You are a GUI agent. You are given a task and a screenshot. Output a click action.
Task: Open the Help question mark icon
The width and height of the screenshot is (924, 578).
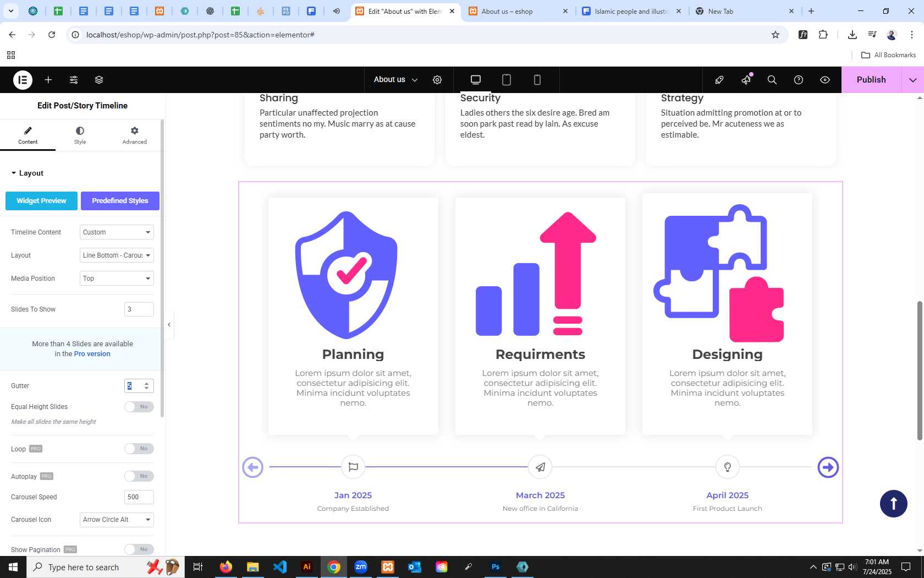(799, 80)
